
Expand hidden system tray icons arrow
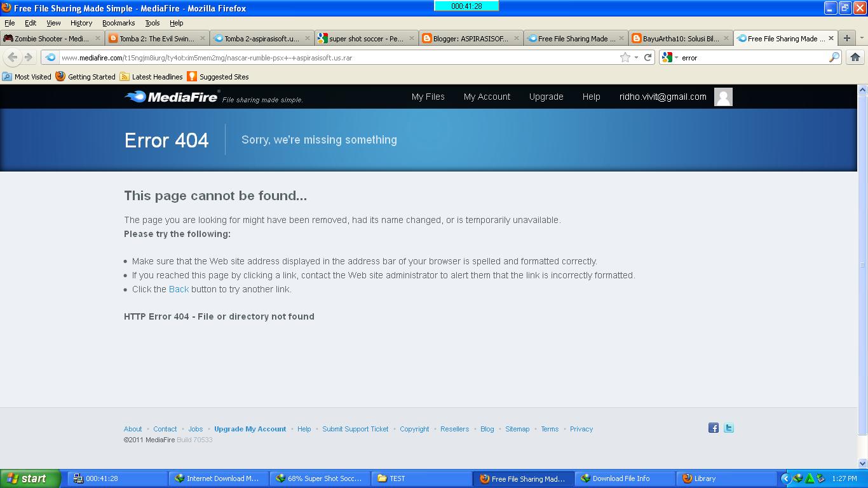tap(785, 478)
